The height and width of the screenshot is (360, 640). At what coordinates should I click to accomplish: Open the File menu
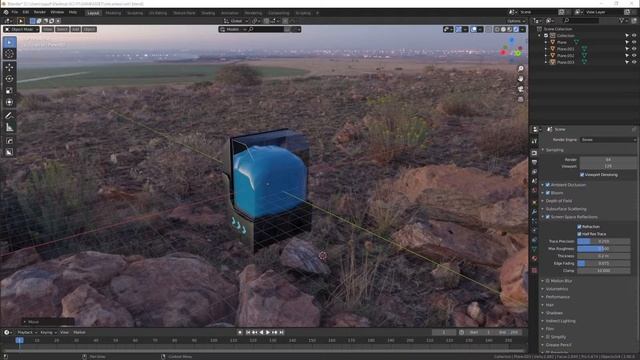pyautogui.click(x=15, y=12)
